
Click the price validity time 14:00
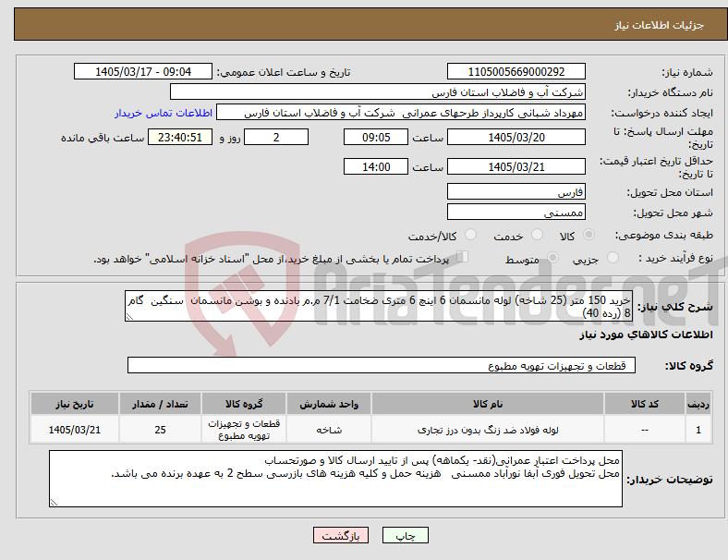pos(376,166)
